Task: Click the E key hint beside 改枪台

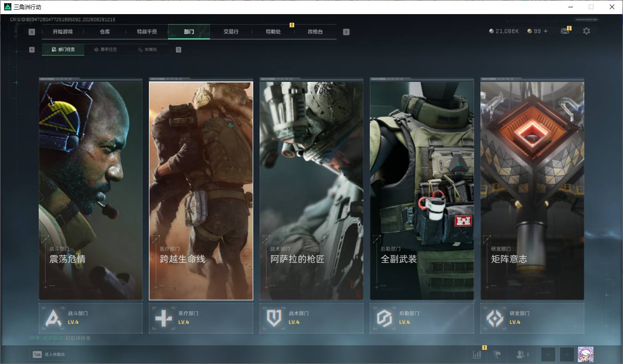Action: (x=346, y=32)
